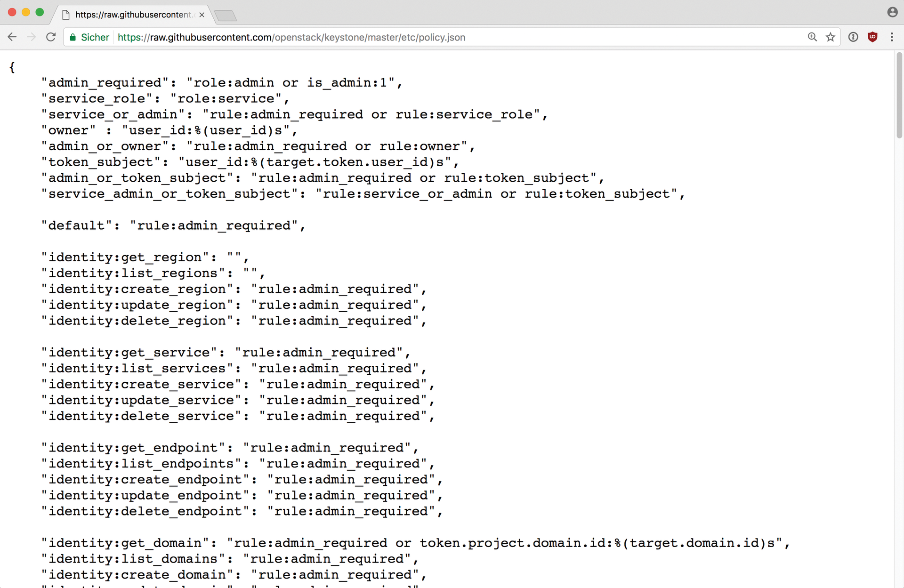Click "identity:list_regions" line
This screenshot has height=588, width=904.
[153, 274]
